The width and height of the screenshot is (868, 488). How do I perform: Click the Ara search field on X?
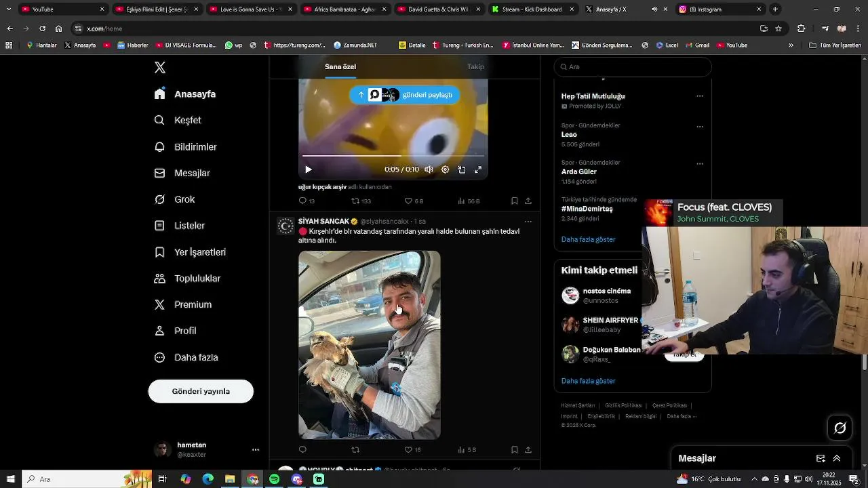point(633,66)
